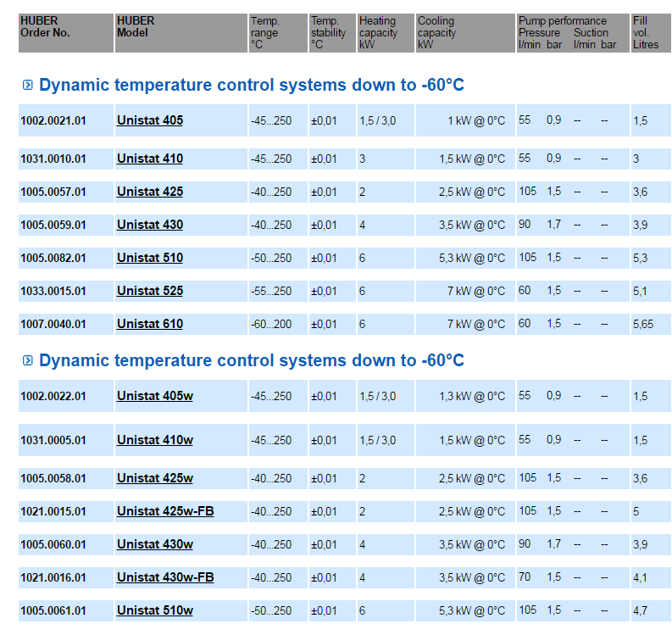Click Unistat 525 cooling capacity 7 kW @ 0°C
This screenshot has height=635, width=672.
(476, 291)
